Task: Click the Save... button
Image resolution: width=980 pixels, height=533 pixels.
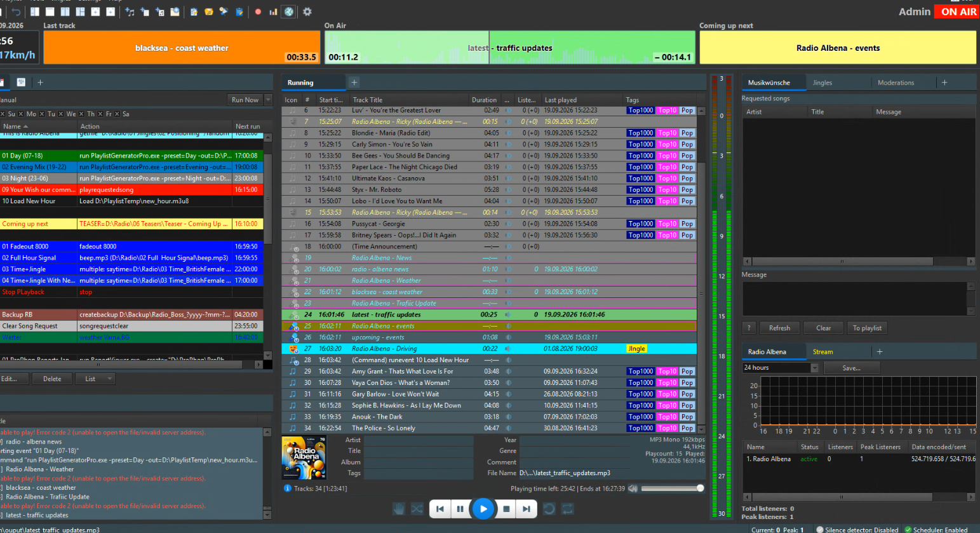Action: tap(852, 368)
